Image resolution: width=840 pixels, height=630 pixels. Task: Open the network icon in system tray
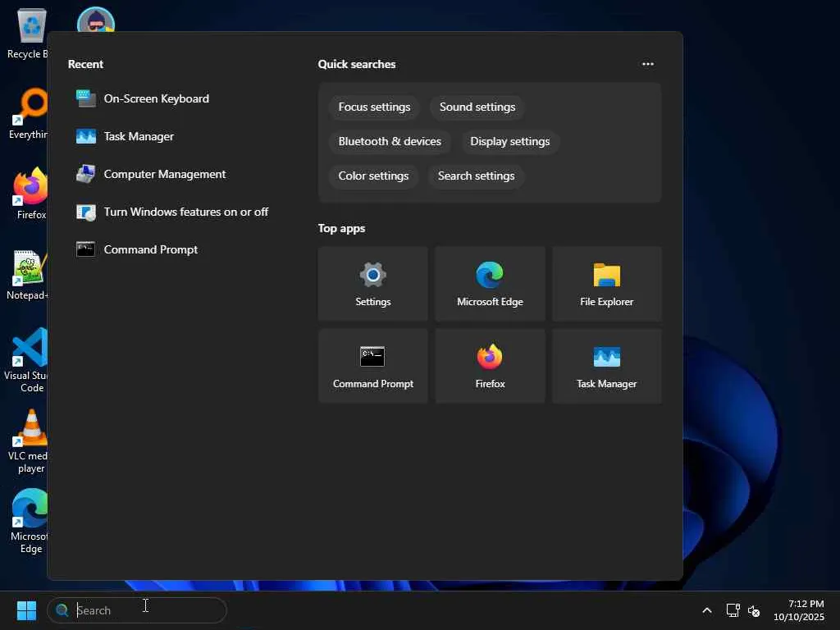(x=733, y=610)
